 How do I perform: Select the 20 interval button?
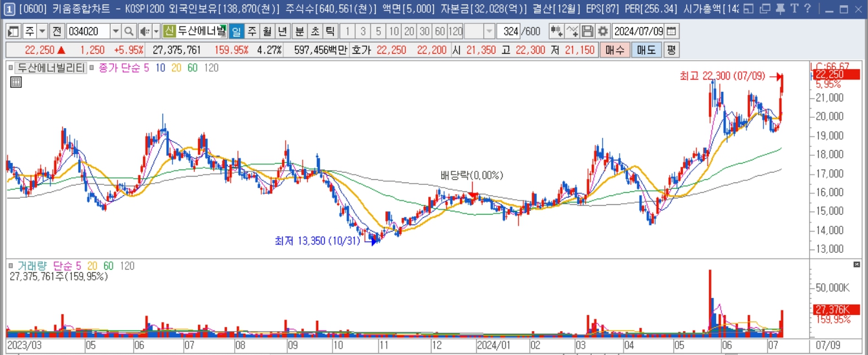tap(409, 32)
